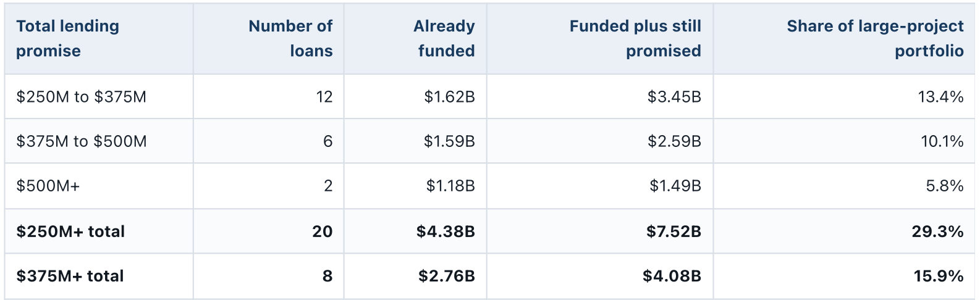Click the '$250M to $375M' row label
Viewport: 980px width, 300px height.
click(82, 97)
